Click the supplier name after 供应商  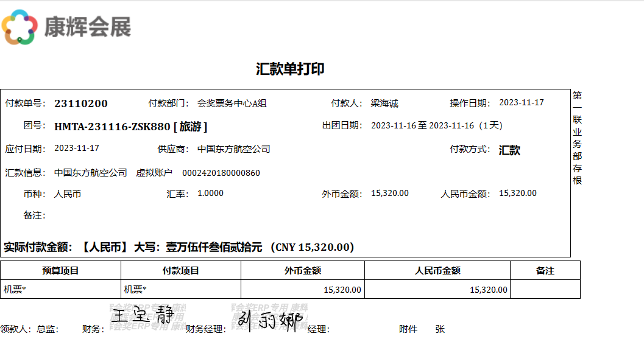point(233,149)
